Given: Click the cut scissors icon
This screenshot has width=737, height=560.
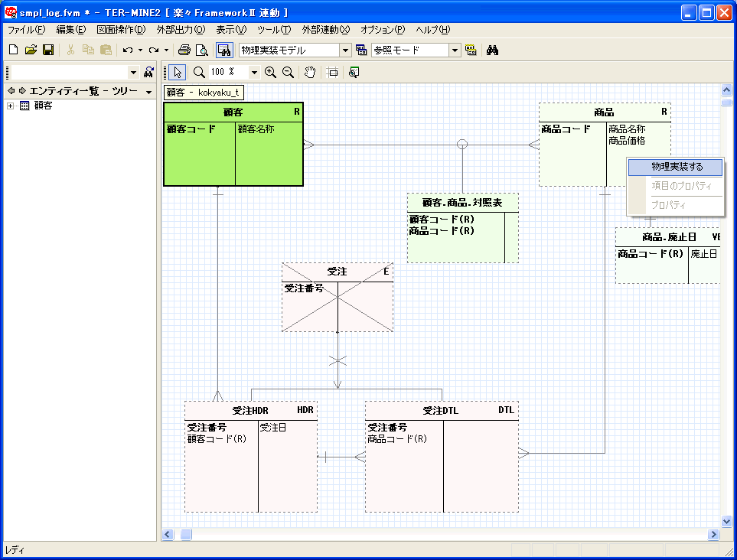Looking at the screenshot, I should tap(70, 50).
